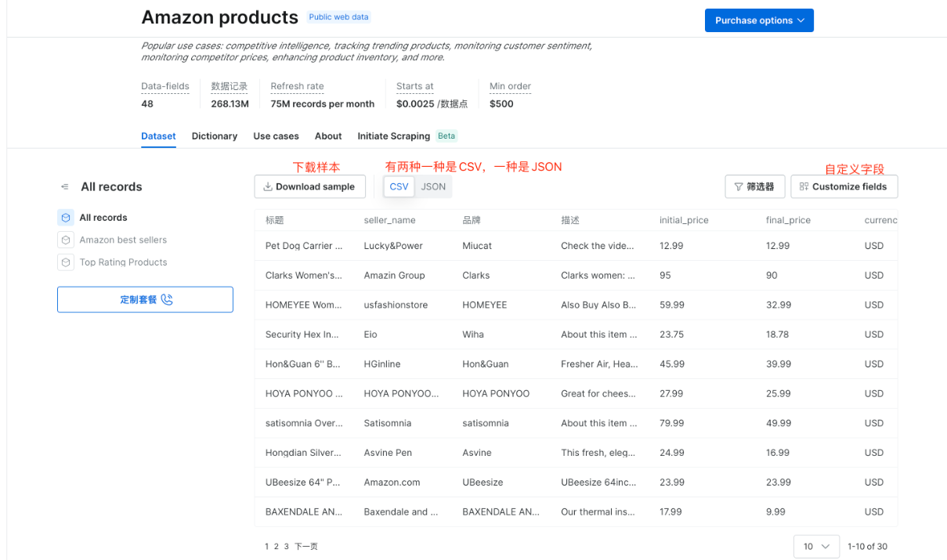Switch to the Use cases tab

click(x=276, y=136)
